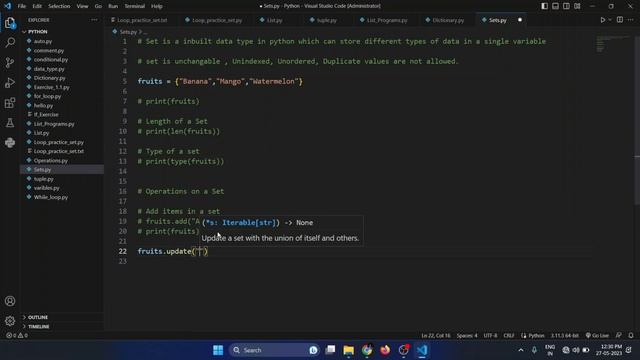Viewport: 640px width, 360px height.
Task: Open conditional.py in explorer
Action: (x=51, y=60)
